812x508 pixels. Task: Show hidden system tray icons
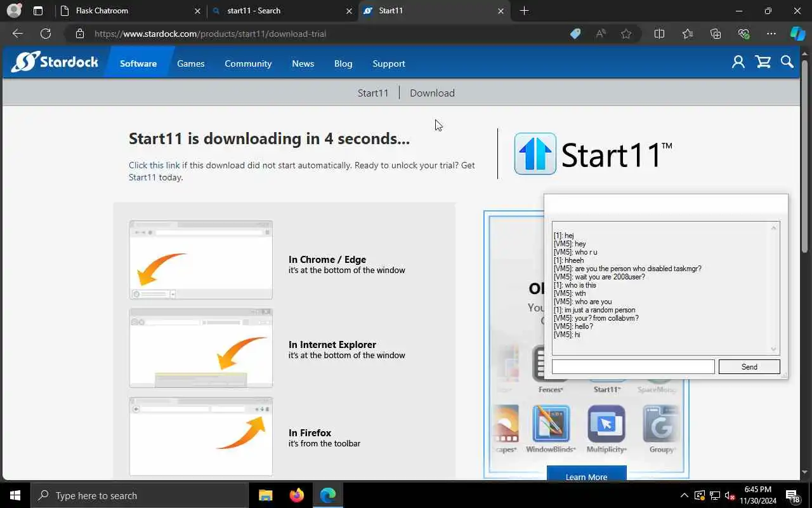pos(684,495)
